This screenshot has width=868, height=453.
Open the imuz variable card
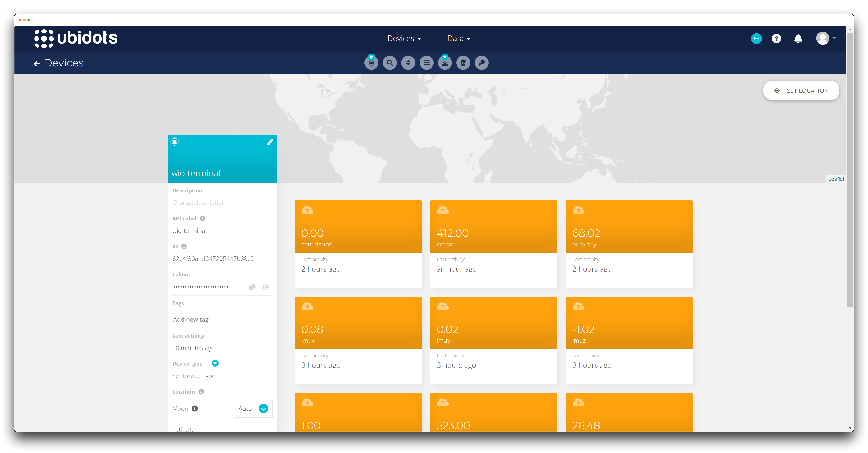629,340
